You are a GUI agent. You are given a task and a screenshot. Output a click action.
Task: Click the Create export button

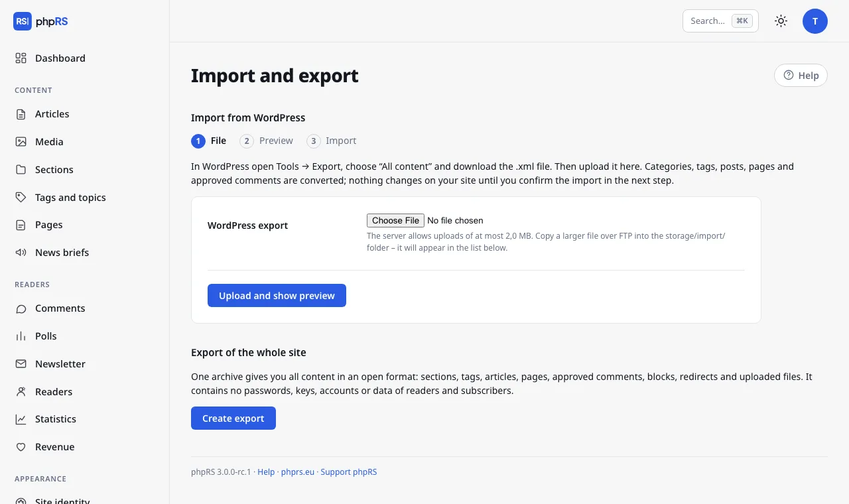tap(233, 418)
